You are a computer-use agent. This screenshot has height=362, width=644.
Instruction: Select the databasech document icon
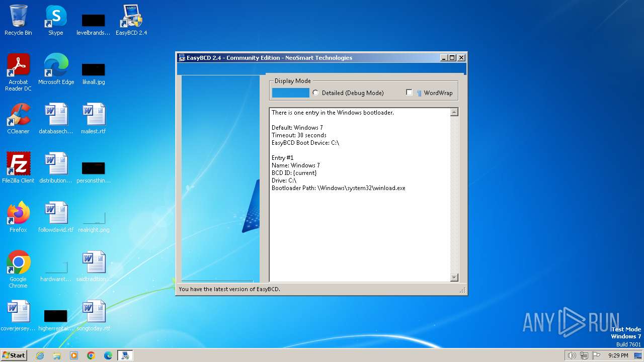tap(56, 119)
